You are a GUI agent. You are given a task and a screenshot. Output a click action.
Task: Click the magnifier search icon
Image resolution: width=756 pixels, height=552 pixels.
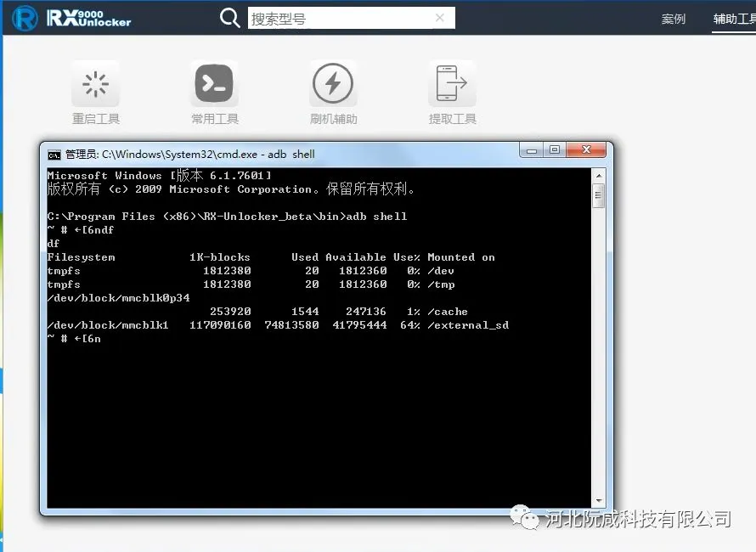coord(229,19)
